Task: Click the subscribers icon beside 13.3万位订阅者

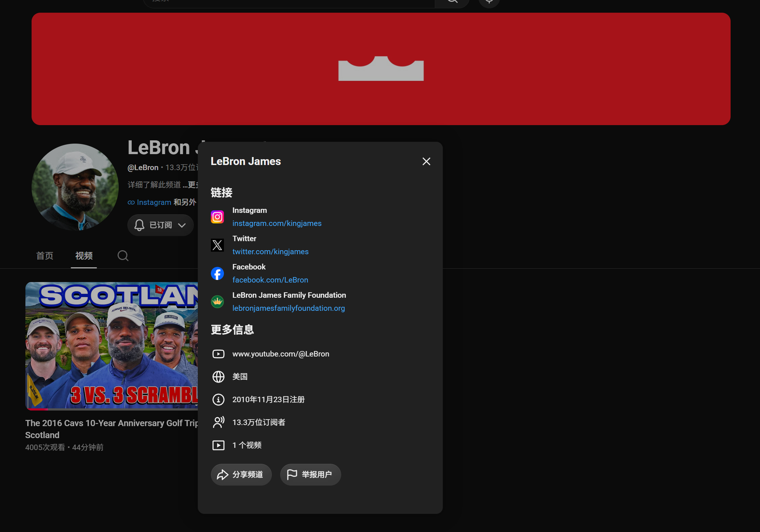Action: pos(218,422)
